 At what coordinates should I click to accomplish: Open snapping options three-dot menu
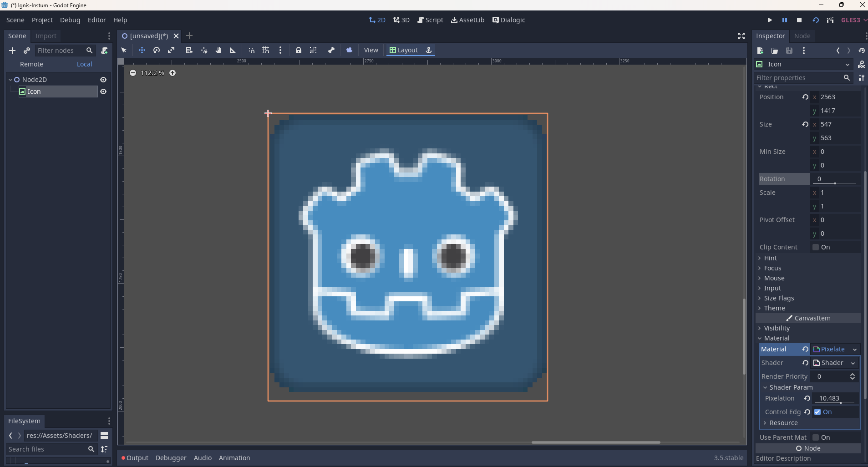[x=280, y=50]
